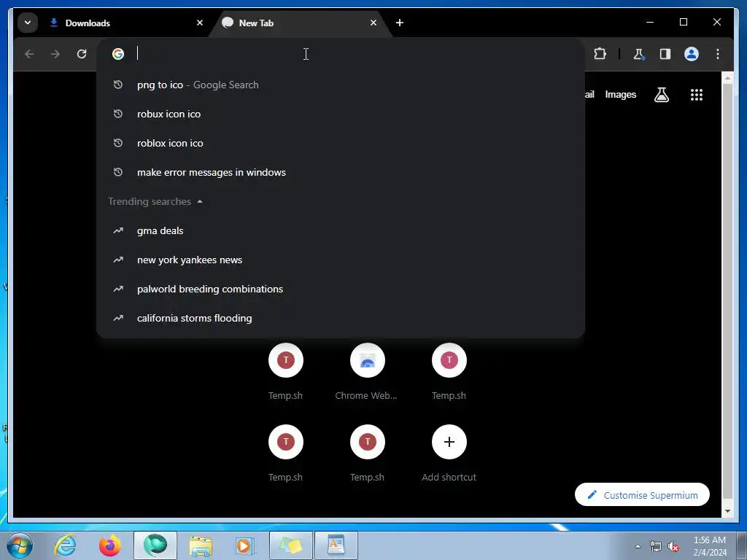Choose 'roblox icon ico' suggestion

click(x=341, y=143)
